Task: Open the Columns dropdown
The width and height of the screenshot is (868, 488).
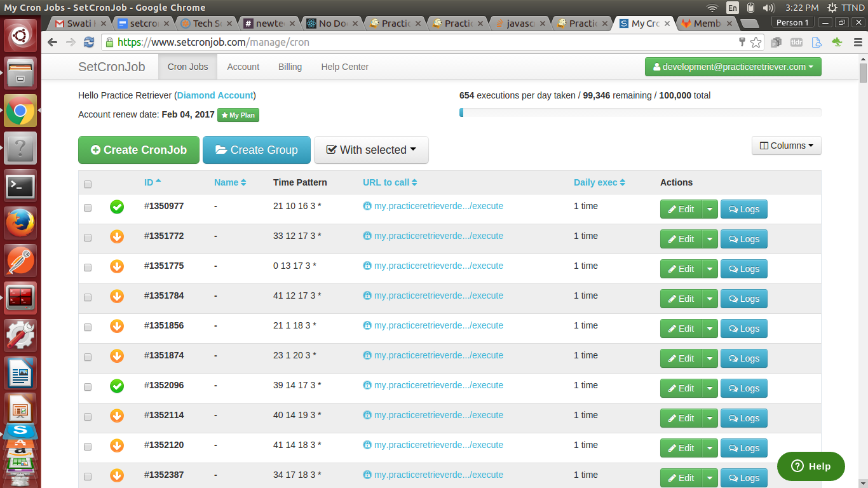Action: point(786,146)
